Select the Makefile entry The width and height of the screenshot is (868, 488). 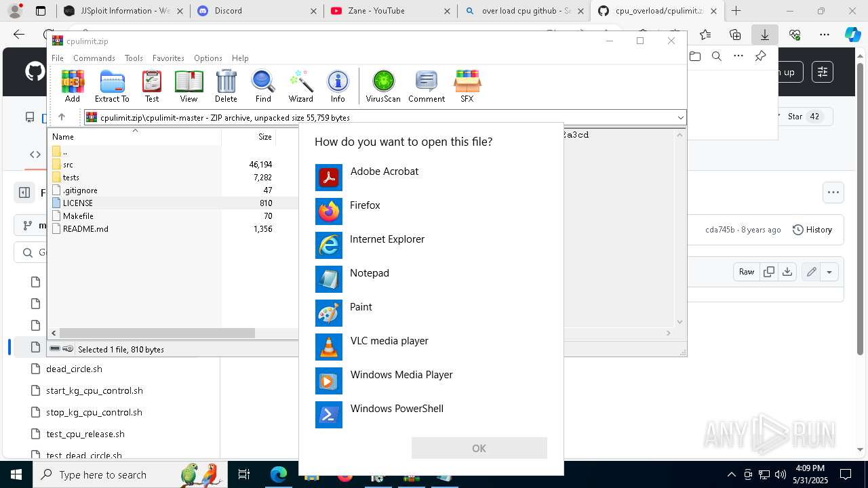pyautogui.click(x=78, y=216)
